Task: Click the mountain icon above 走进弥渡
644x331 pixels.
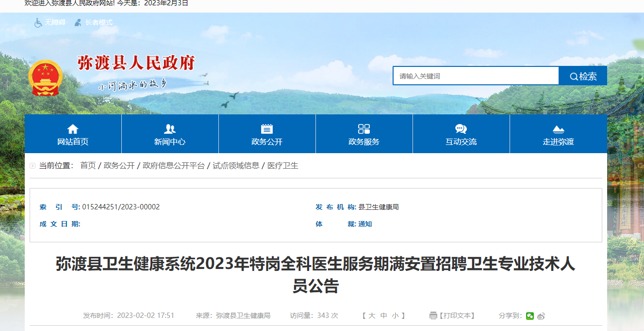Action: (559, 129)
